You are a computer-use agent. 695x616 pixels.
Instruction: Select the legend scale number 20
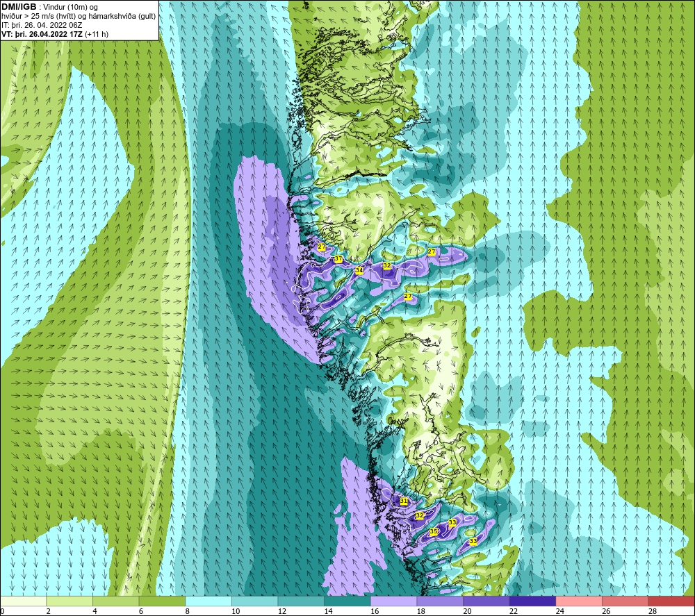click(x=467, y=611)
